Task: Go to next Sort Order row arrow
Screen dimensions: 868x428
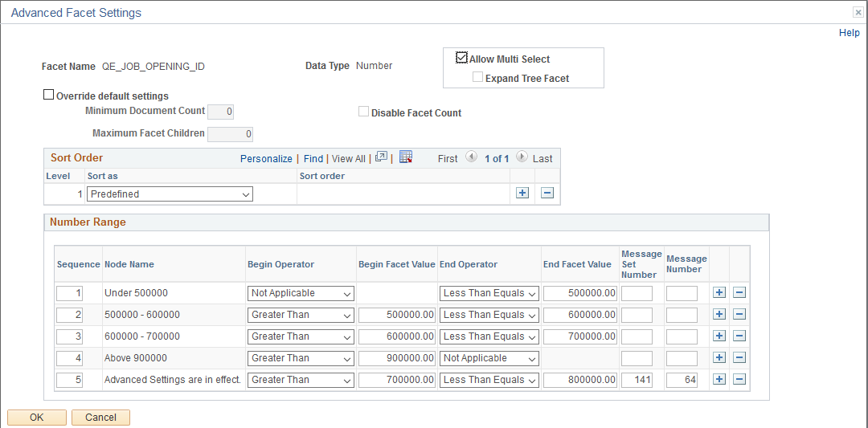Action: pyautogui.click(x=522, y=157)
